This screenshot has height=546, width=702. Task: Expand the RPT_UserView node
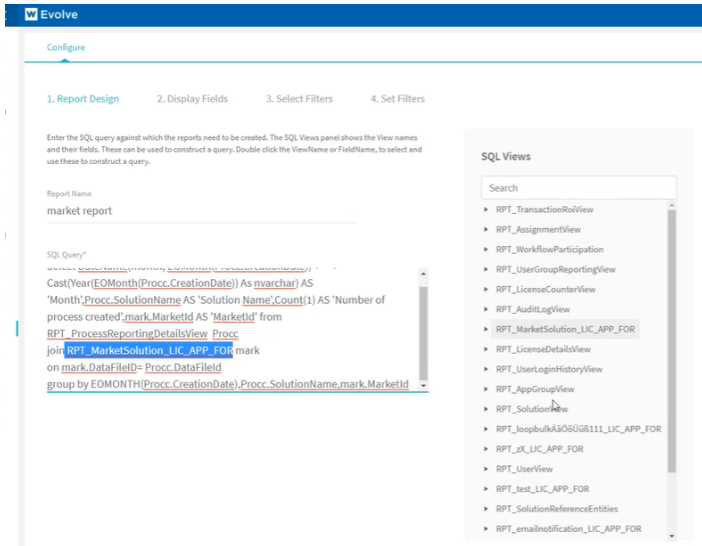(487, 469)
